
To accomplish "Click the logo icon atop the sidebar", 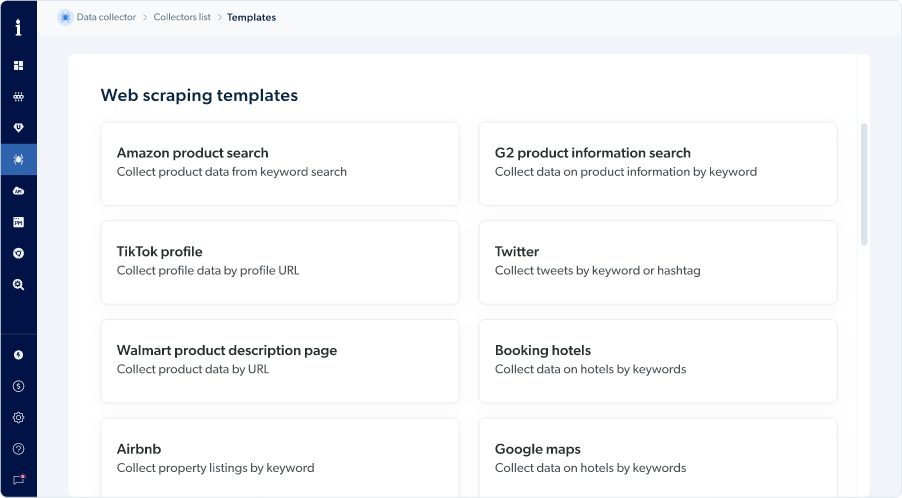I will [18, 27].
